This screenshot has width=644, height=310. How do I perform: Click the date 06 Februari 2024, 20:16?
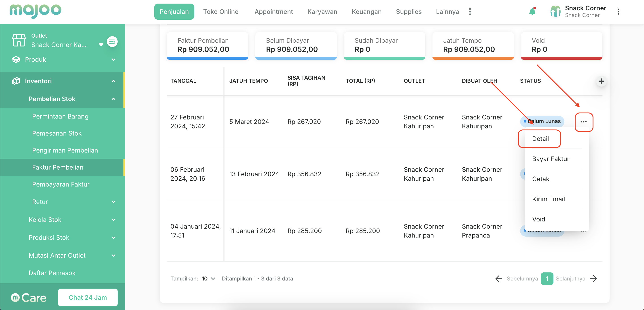[188, 174]
